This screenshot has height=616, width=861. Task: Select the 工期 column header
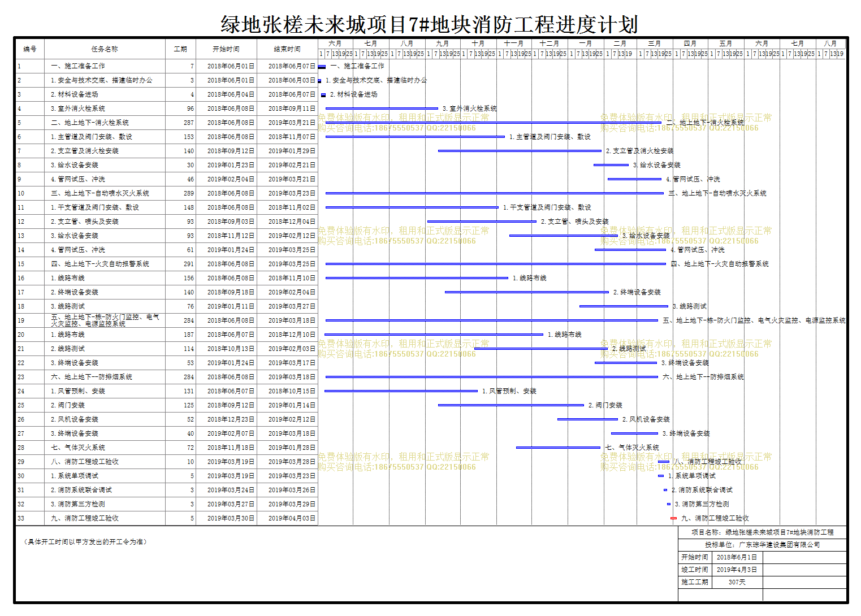click(x=180, y=49)
